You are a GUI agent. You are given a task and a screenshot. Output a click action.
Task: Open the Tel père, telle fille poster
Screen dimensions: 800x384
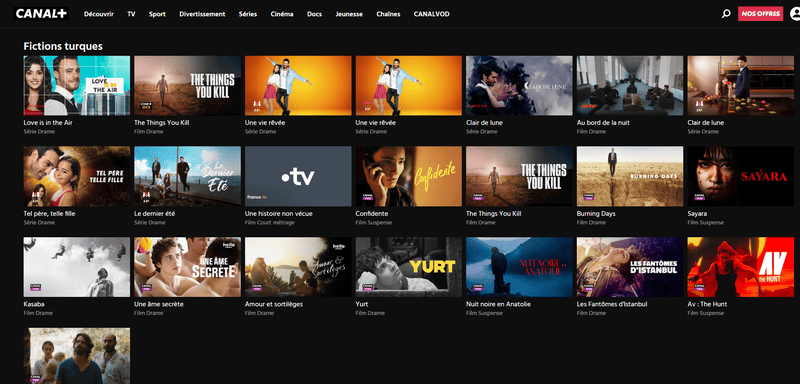point(77,176)
